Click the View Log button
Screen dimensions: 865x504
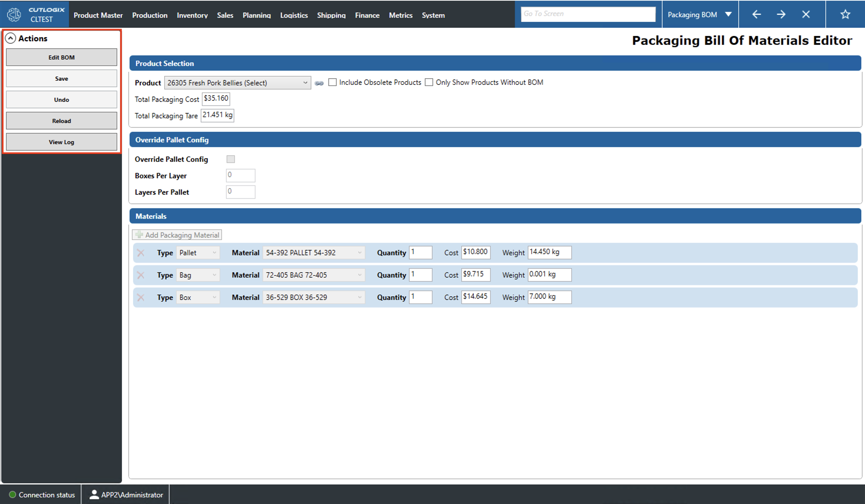(61, 142)
